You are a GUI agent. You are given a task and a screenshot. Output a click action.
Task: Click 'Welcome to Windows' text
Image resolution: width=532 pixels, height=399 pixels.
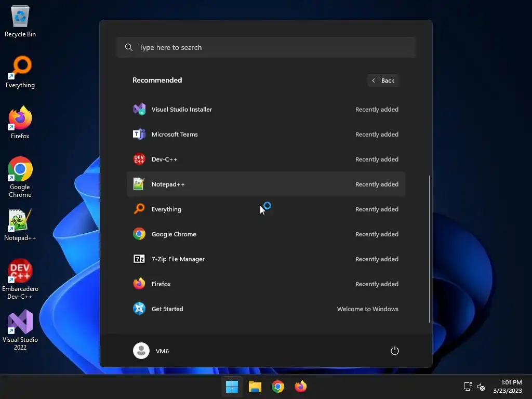coord(367,309)
